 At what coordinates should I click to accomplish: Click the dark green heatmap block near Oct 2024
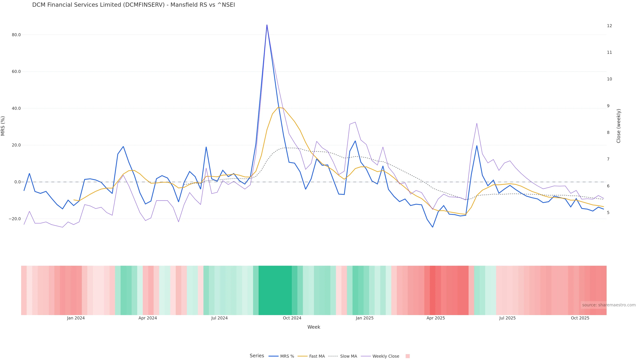coord(275,290)
